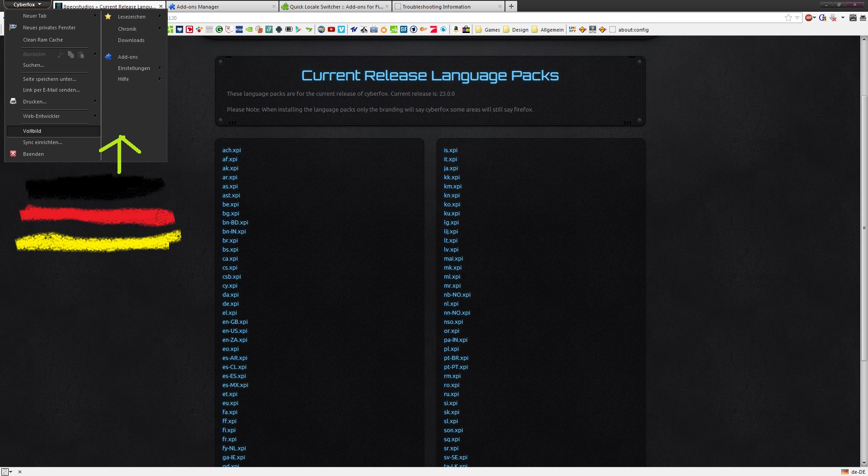The width and height of the screenshot is (868, 476).
Task: Open the Android robot bookmark icon
Action: 279,29
